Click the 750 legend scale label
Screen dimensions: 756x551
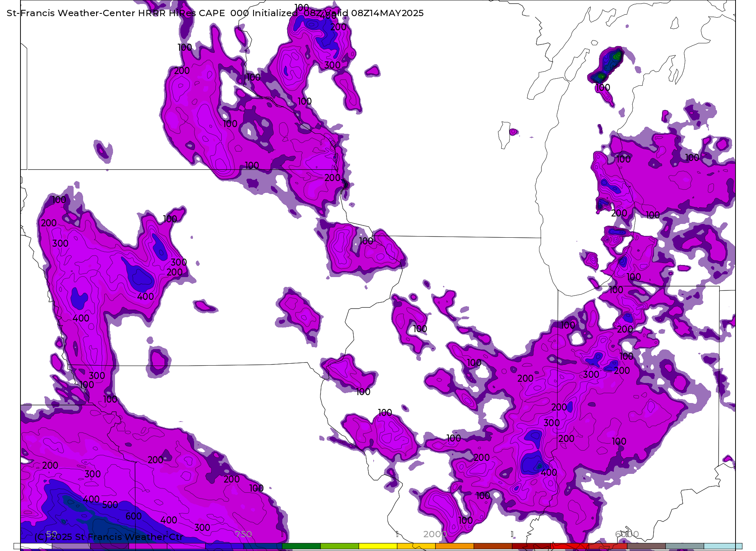[x=243, y=534]
